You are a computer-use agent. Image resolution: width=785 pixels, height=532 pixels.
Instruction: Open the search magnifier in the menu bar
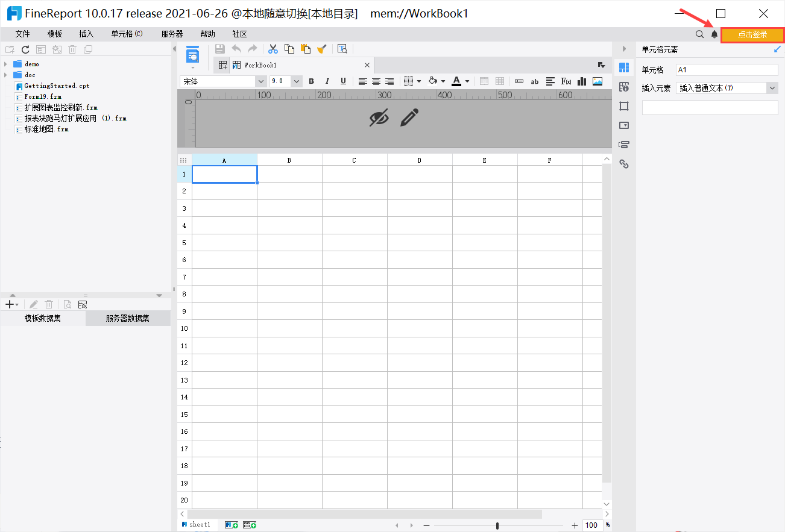699,34
